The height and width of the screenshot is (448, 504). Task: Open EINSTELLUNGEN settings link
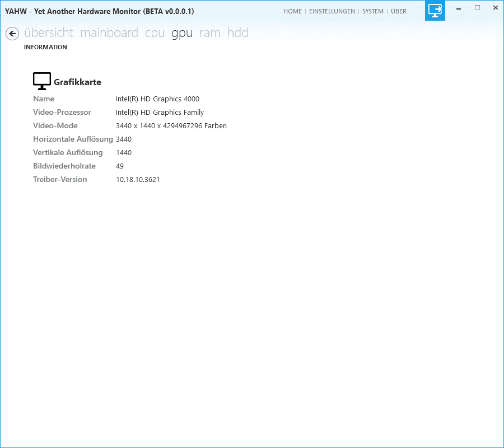click(x=332, y=11)
